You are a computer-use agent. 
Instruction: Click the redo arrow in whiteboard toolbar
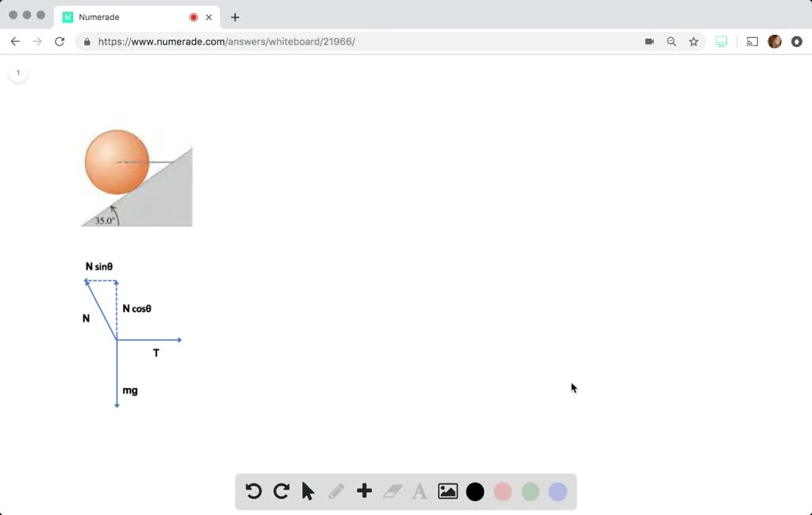(x=282, y=491)
